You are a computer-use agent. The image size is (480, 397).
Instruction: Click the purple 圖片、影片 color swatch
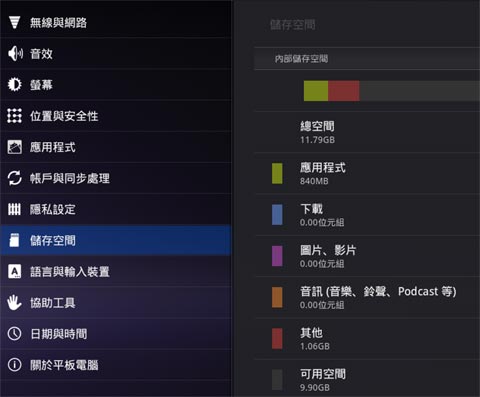point(277,256)
